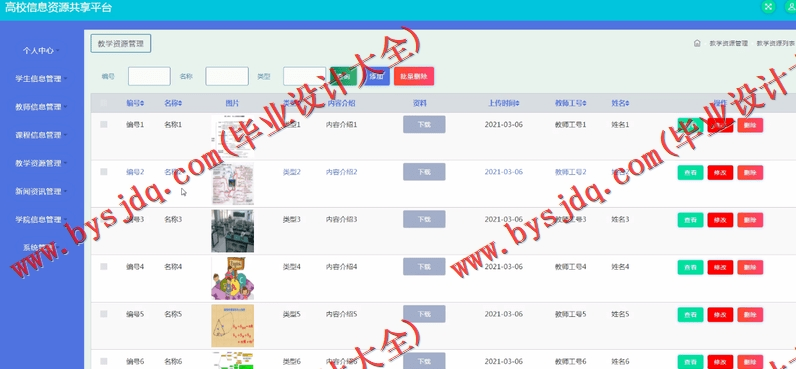
Task: Open the geometry diagram thumbnail in row 编号5
Action: pyautogui.click(x=233, y=326)
